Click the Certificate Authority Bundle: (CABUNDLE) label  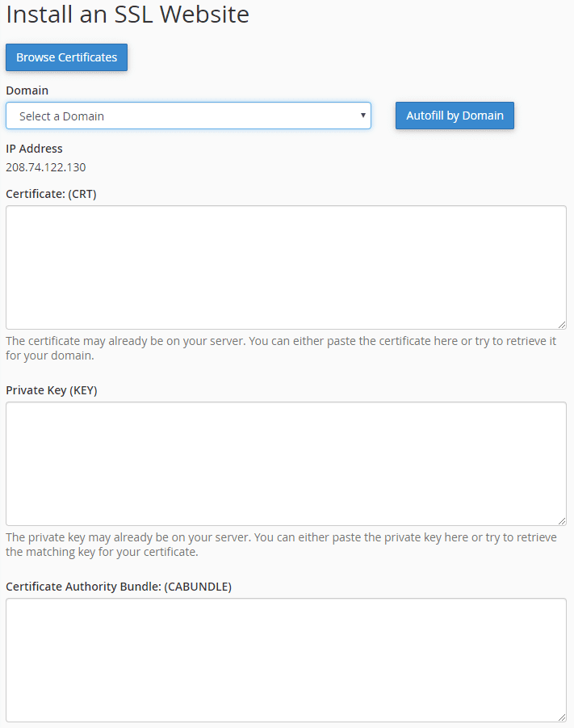[x=119, y=587]
